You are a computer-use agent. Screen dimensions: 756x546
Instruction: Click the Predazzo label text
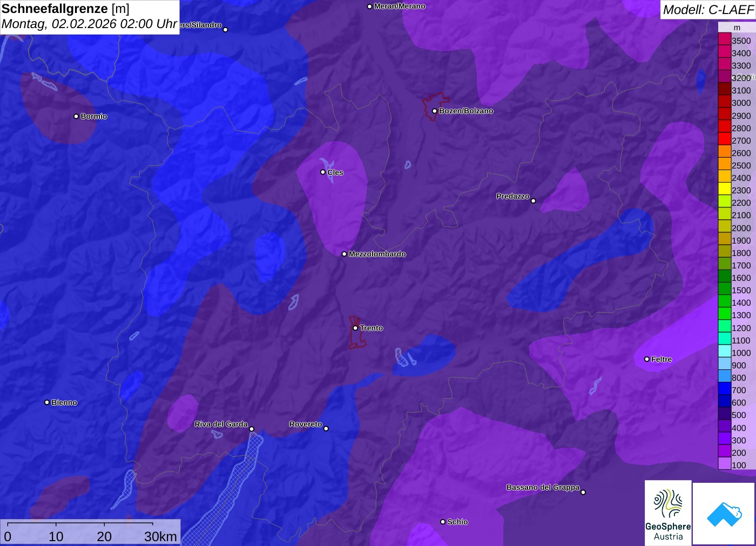pos(513,196)
